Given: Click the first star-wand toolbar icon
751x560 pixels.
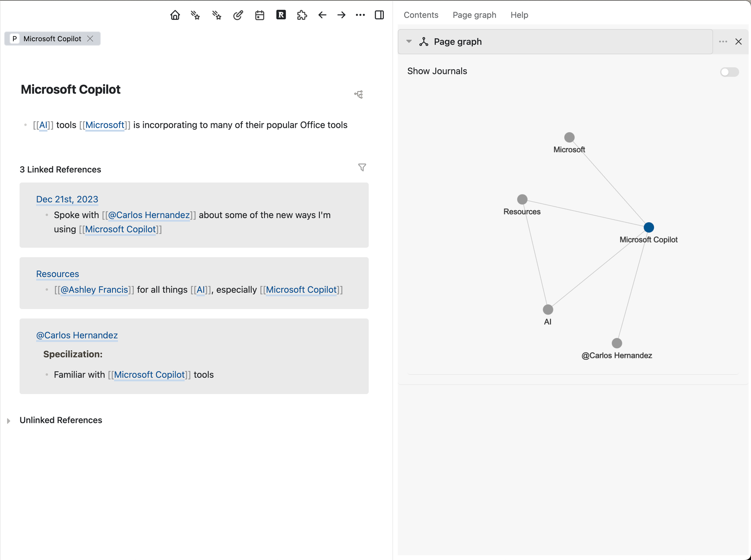Looking at the screenshot, I should coord(195,15).
